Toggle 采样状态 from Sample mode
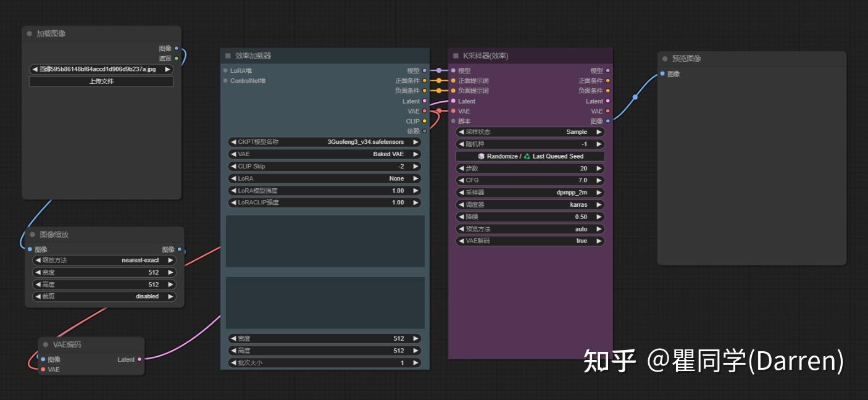The height and width of the screenshot is (400, 868). coord(530,131)
